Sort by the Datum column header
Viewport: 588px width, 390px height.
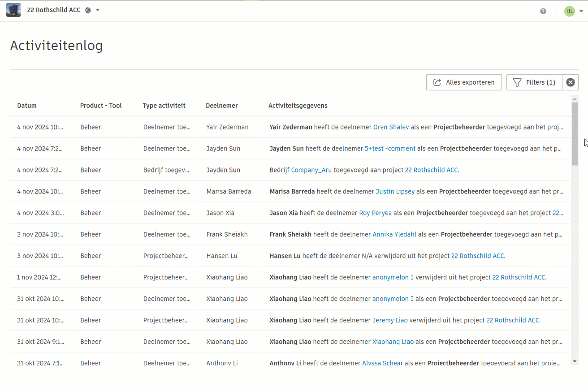27,106
